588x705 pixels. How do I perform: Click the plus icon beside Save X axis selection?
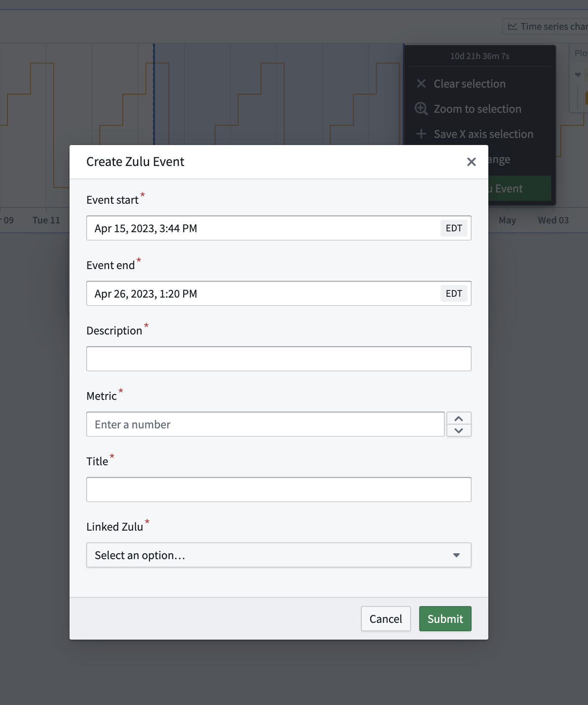click(x=421, y=134)
